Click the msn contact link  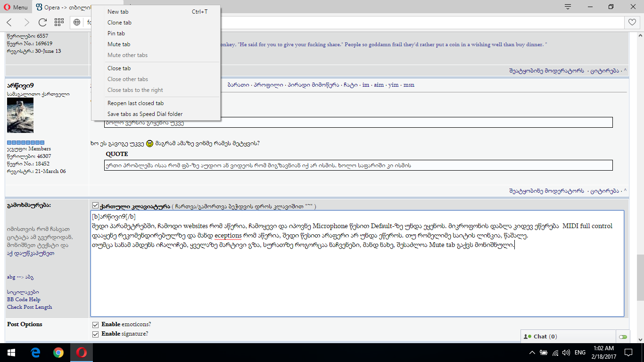pyautogui.click(x=409, y=85)
